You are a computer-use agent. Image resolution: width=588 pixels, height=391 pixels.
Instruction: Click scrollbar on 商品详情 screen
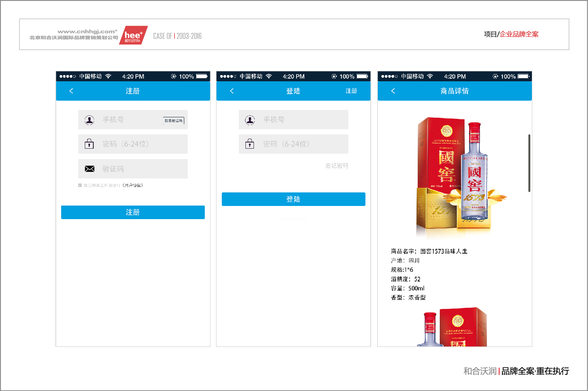coord(529,163)
